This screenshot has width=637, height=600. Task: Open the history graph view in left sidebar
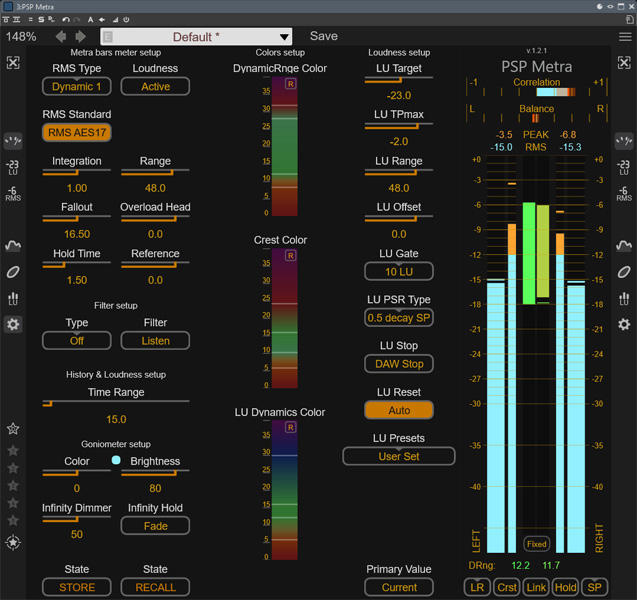[13, 245]
